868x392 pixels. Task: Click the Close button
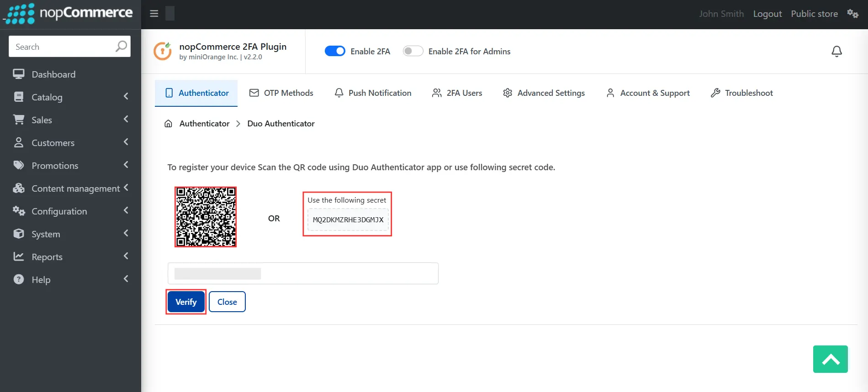click(227, 302)
